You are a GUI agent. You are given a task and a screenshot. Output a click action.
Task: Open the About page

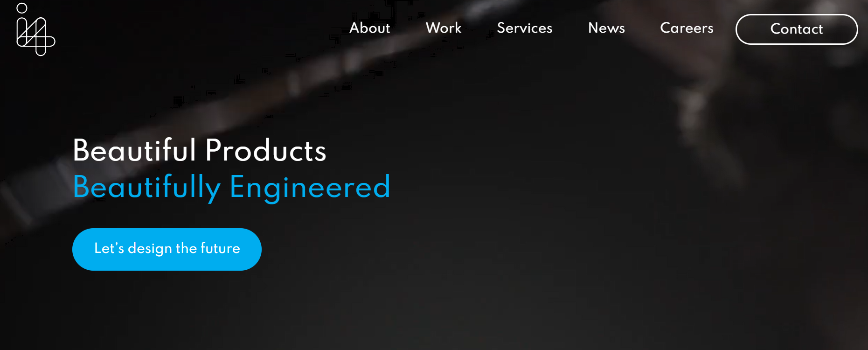click(369, 28)
